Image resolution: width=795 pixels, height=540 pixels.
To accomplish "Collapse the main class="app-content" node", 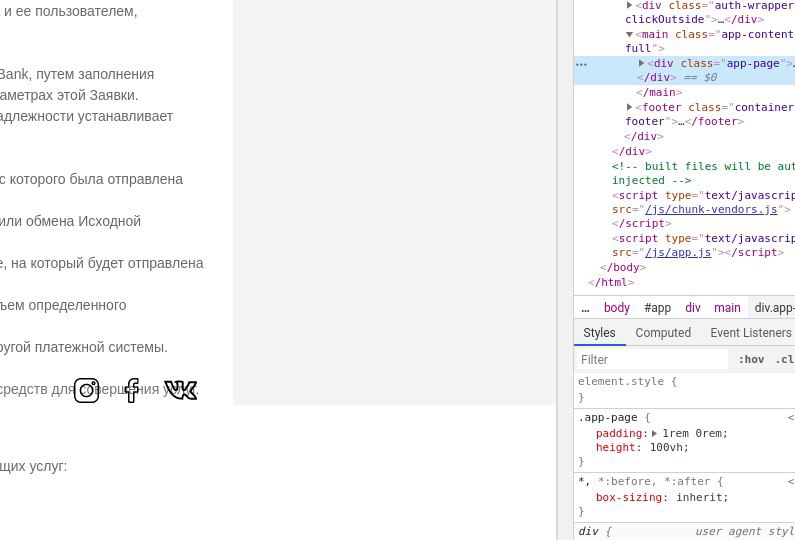I will (629, 34).
